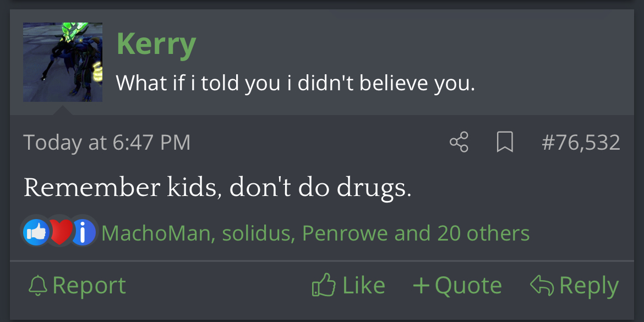Report this post via Report text
Image resolution: width=644 pixels, height=322 pixels.
89,285
